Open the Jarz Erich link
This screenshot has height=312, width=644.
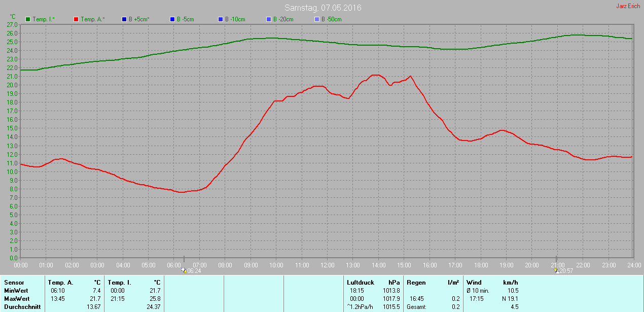[628, 6]
